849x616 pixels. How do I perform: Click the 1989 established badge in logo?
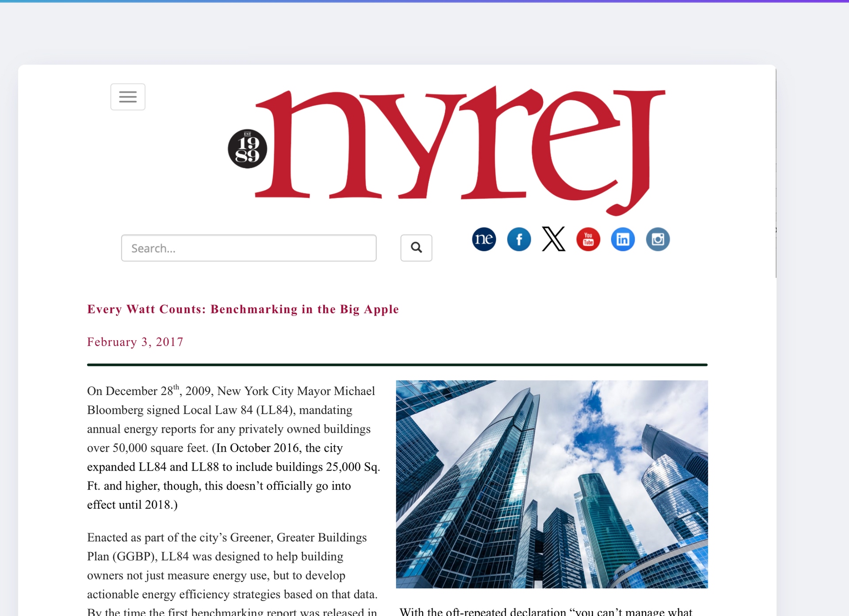coord(247,148)
